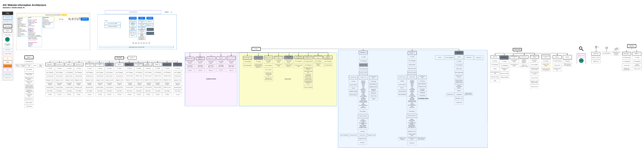Click the ABOUT footer heading button
Viewport: 644px width, 150px height.
click(x=142, y=18)
